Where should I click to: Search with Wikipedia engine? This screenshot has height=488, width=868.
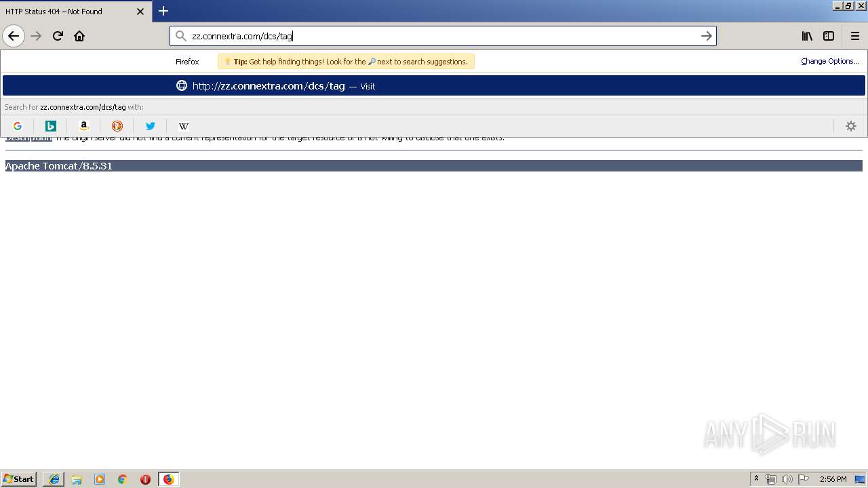(184, 126)
